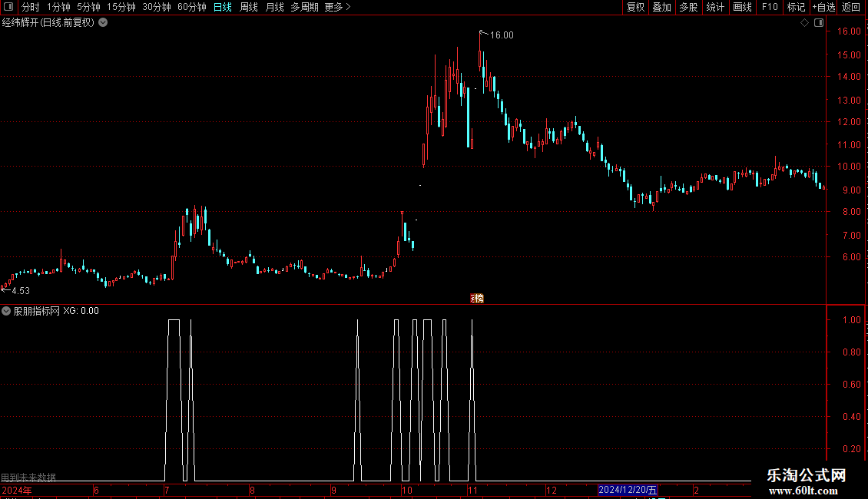Open the 画线 drawing tools
The image size is (868, 499).
tap(742, 7)
